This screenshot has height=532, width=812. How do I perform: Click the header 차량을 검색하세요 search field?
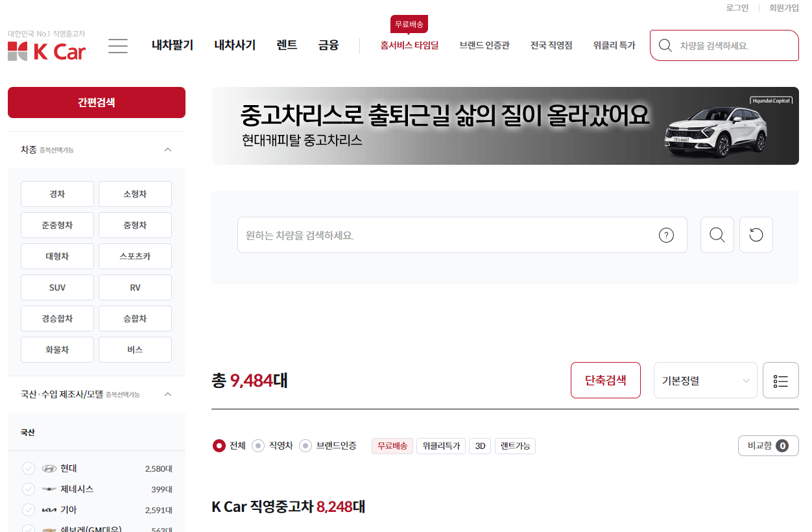[x=724, y=45]
